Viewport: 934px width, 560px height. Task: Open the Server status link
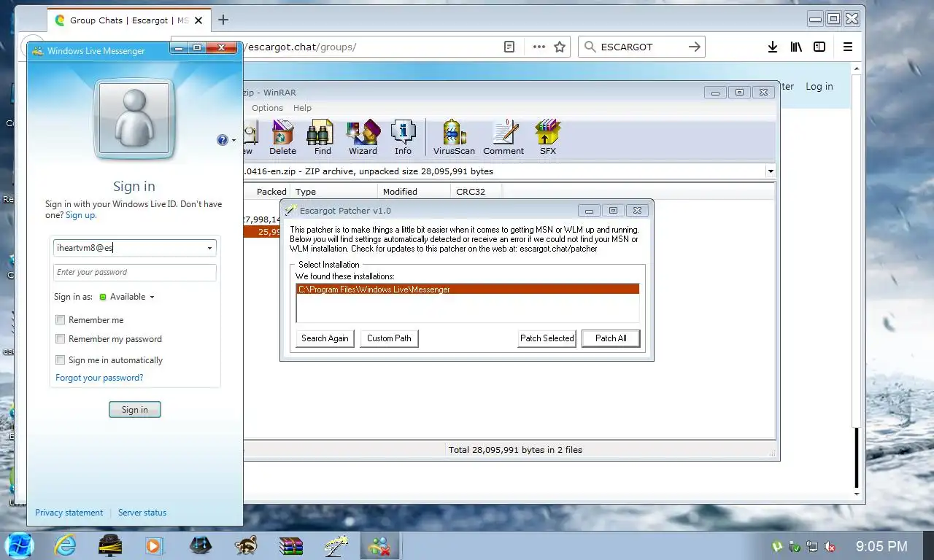pyautogui.click(x=142, y=513)
